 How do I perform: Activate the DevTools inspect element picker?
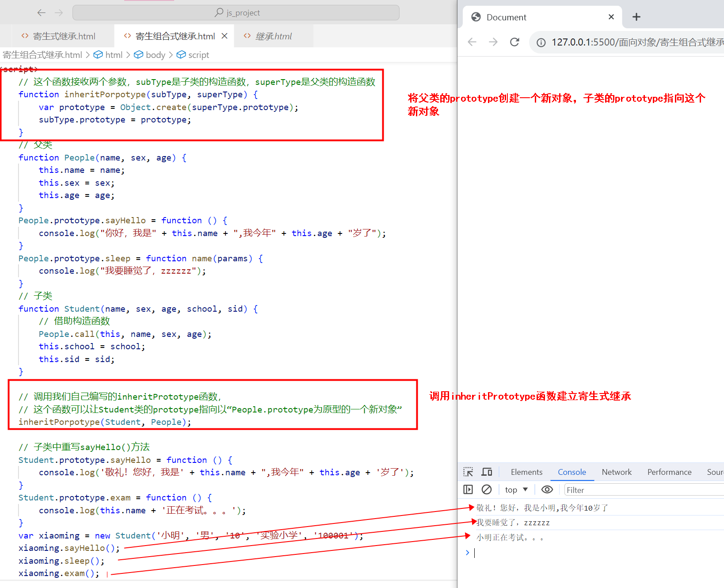(x=468, y=472)
